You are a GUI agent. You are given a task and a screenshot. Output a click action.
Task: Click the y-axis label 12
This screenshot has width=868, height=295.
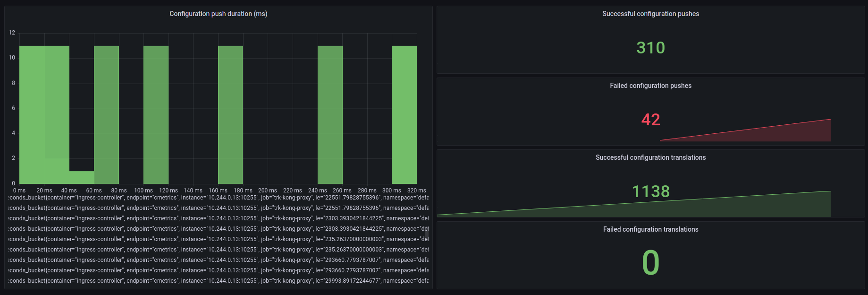pyautogui.click(x=12, y=33)
